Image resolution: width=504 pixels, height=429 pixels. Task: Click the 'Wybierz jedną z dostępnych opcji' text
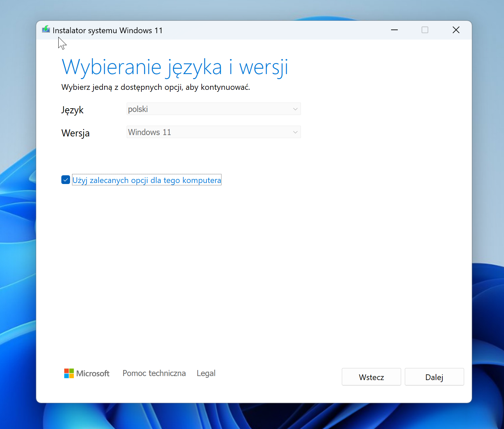point(122,87)
